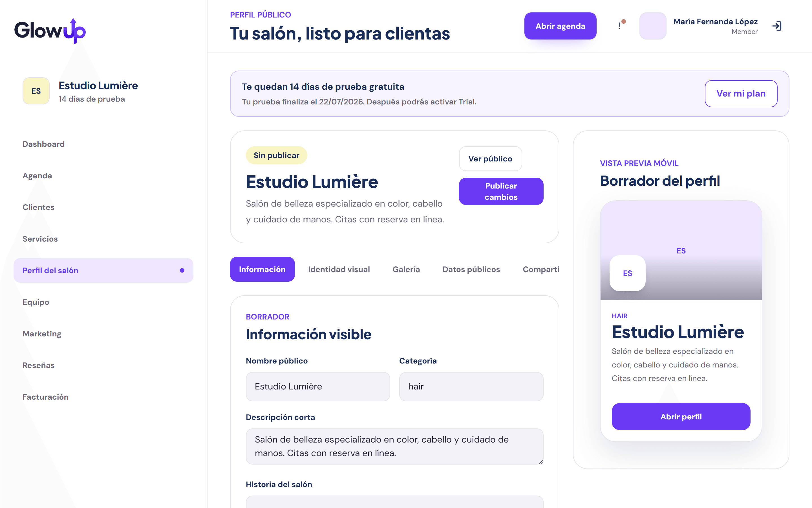The image size is (812, 508).
Task: Switch to Identidad visual tab
Action: pos(339,269)
